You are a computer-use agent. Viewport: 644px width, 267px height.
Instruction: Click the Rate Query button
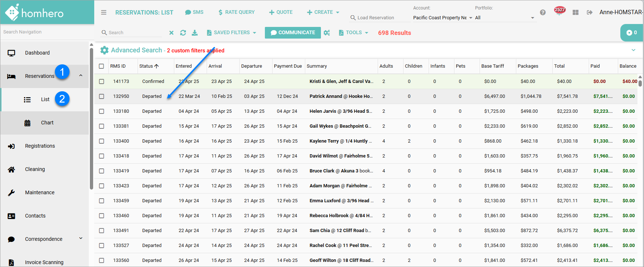(236, 12)
